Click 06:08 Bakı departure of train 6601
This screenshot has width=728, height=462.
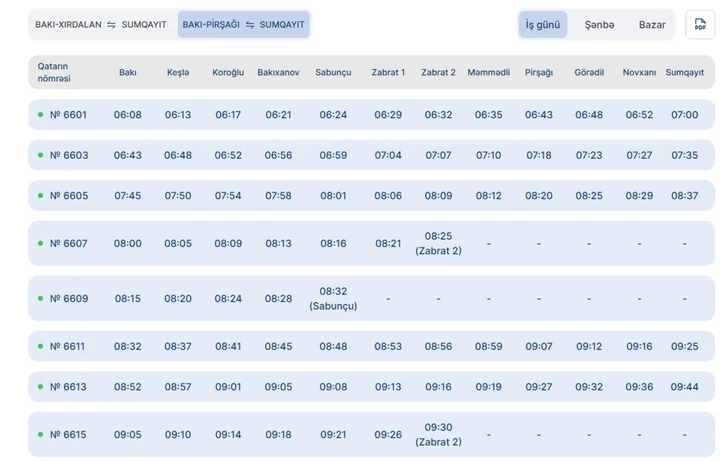point(128,115)
